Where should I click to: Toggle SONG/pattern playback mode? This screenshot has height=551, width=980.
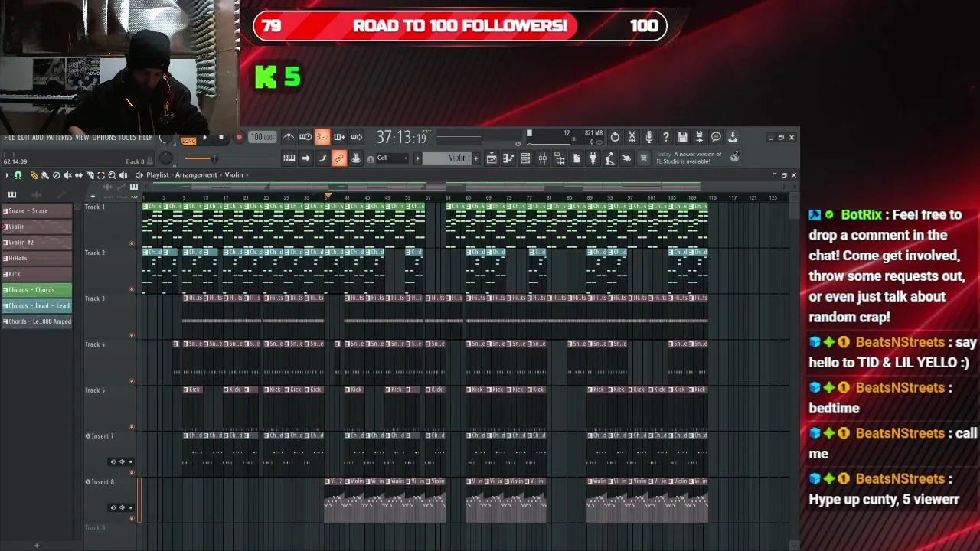(x=189, y=141)
